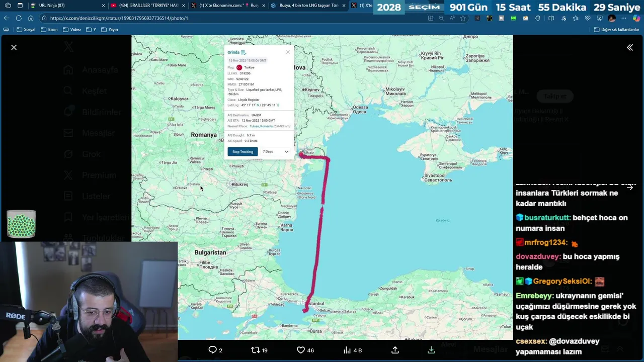This screenshot has width=644, height=362.
Task: Open the split screen icon in toolbar
Action: point(551,18)
